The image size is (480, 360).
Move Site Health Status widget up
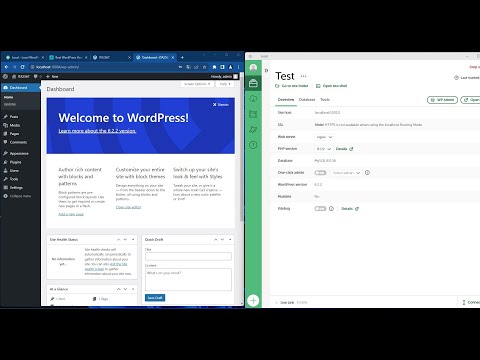tap(118, 240)
